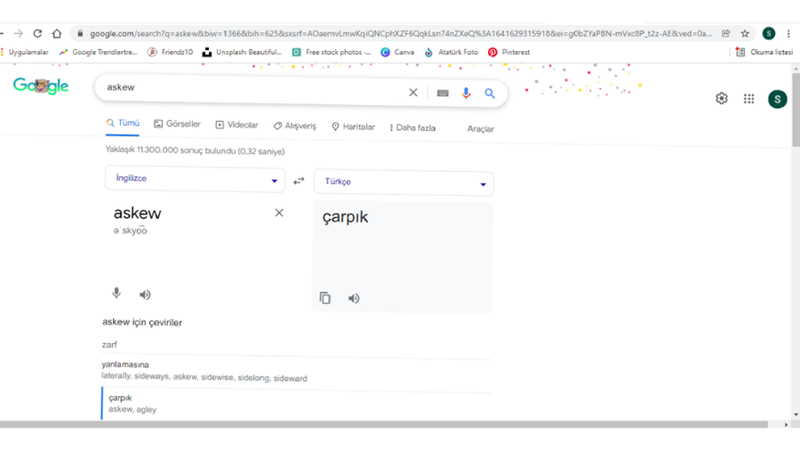800x450 pixels.
Task: Copy the Turkish translation
Action: pyautogui.click(x=325, y=298)
